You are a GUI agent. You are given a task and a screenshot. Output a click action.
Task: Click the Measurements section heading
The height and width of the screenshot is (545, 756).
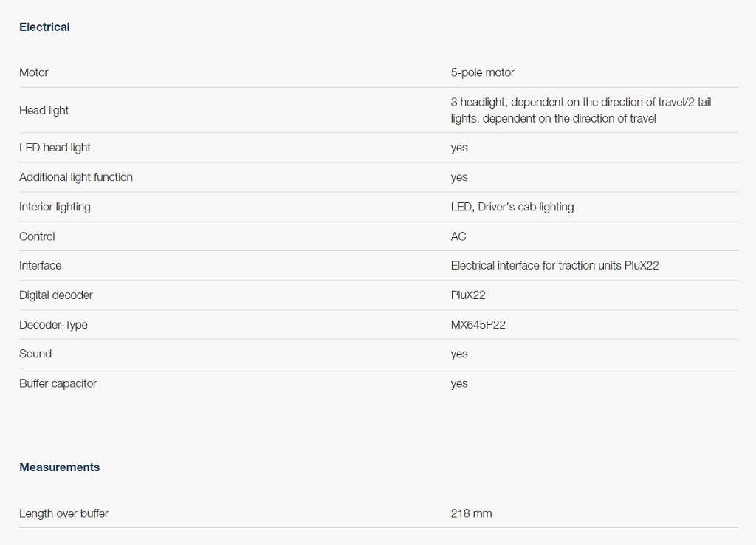click(x=59, y=467)
